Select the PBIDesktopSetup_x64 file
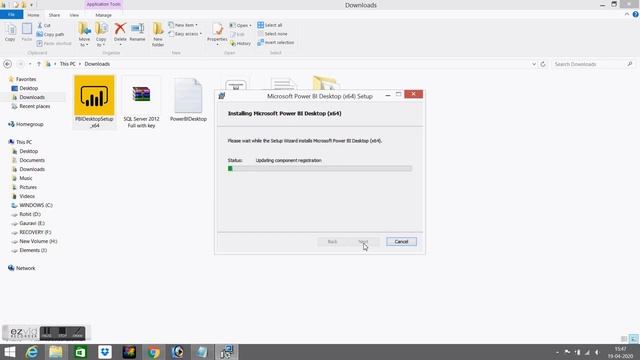Viewport: 640px width, 360px height. (94, 102)
